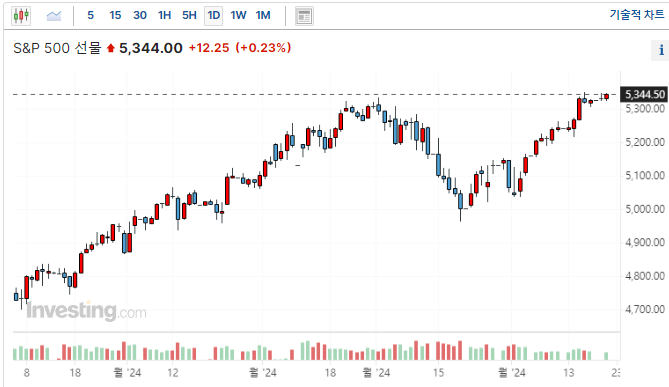This screenshot has width=669, height=387.
Task: Click the 5,300.00 axis label
Action: 645,108
